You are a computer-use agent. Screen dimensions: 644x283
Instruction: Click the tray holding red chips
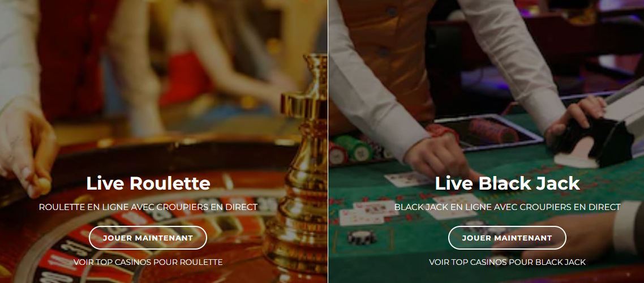pyautogui.click(x=489, y=132)
